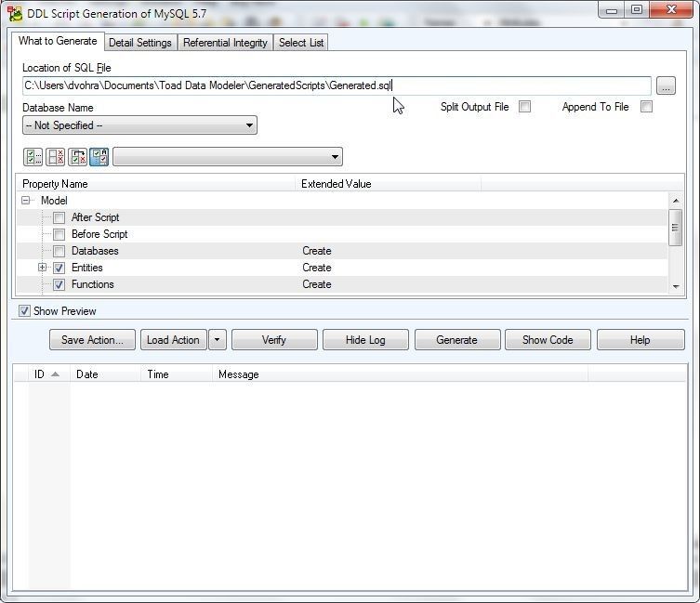Open the Select List tab
The width and height of the screenshot is (700, 603).
(301, 43)
